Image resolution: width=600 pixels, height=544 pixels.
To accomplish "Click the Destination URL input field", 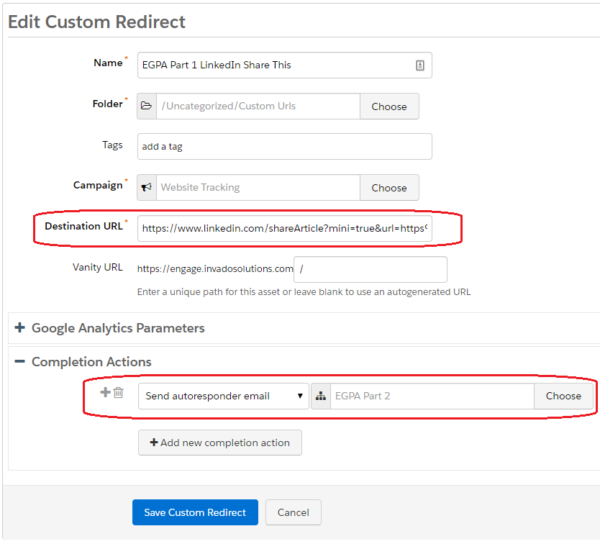I will click(x=285, y=228).
